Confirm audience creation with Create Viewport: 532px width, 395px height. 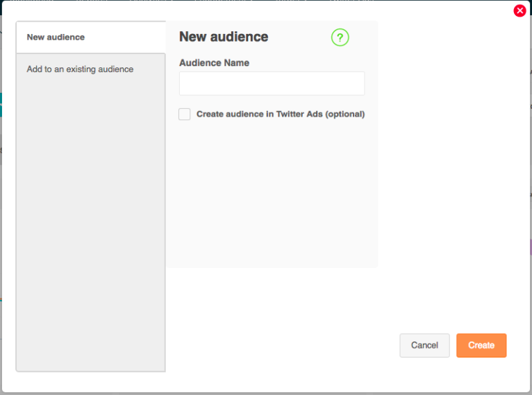(x=481, y=345)
